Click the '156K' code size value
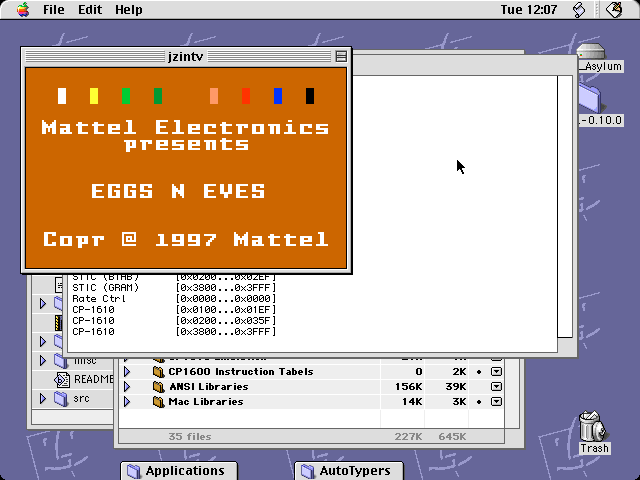640x480 pixels. coord(409,387)
